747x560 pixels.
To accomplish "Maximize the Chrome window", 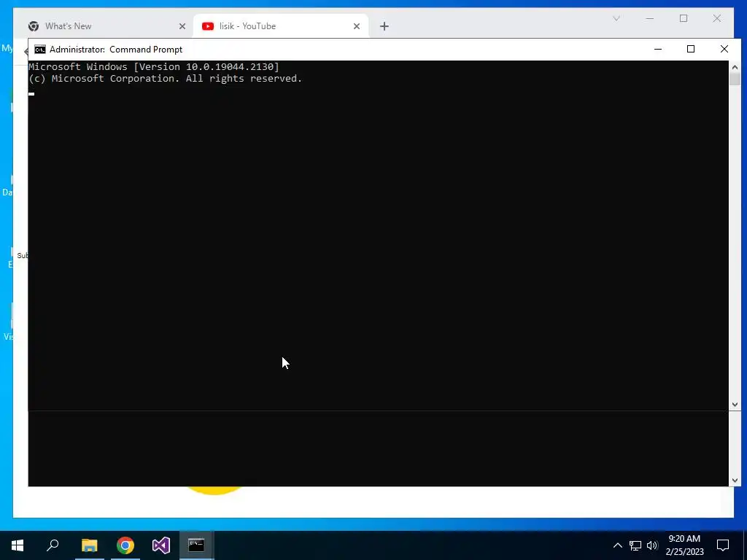I will coord(684,18).
